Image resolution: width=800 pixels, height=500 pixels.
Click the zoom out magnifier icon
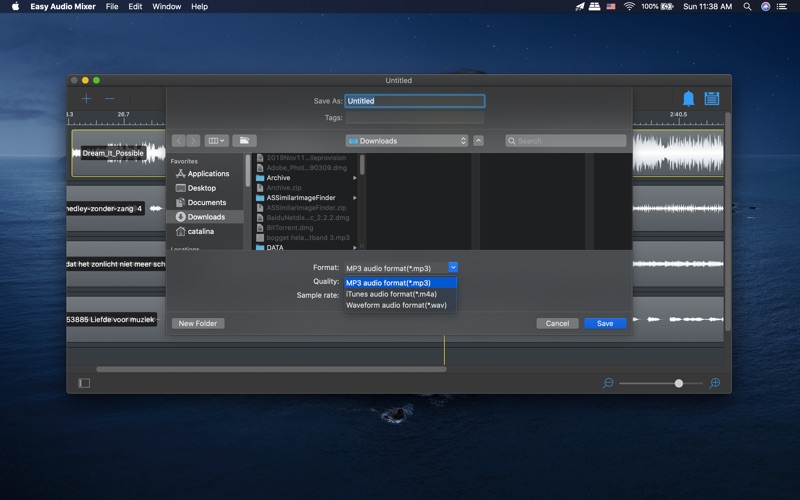pyautogui.click(x=608, y=383)
